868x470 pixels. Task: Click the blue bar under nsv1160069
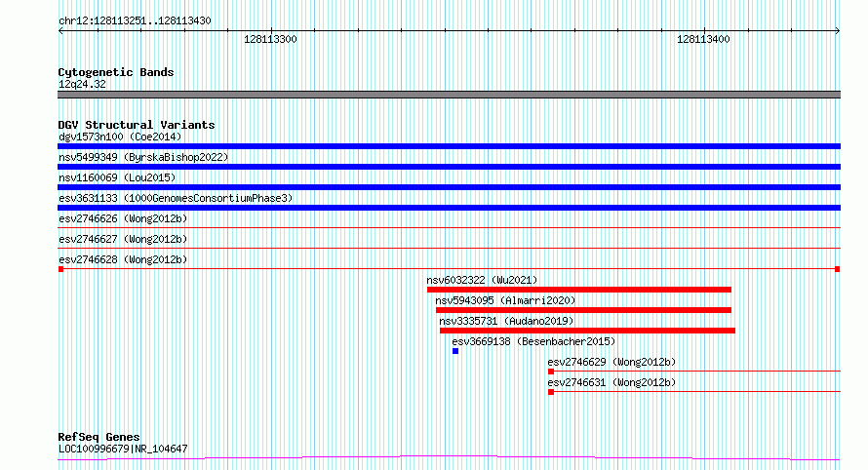(449, 187)
